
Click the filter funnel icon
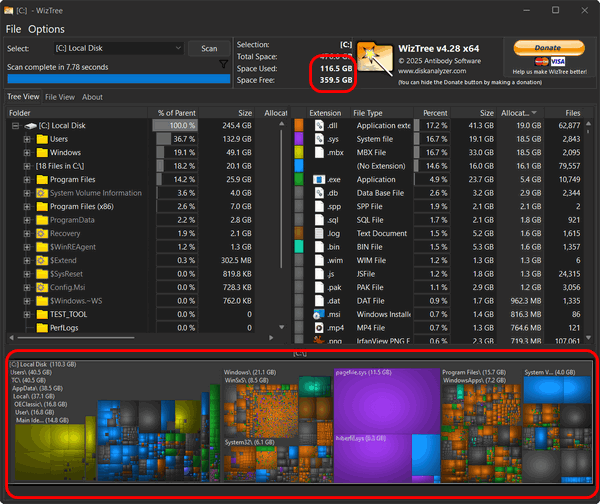coord(223,64)
